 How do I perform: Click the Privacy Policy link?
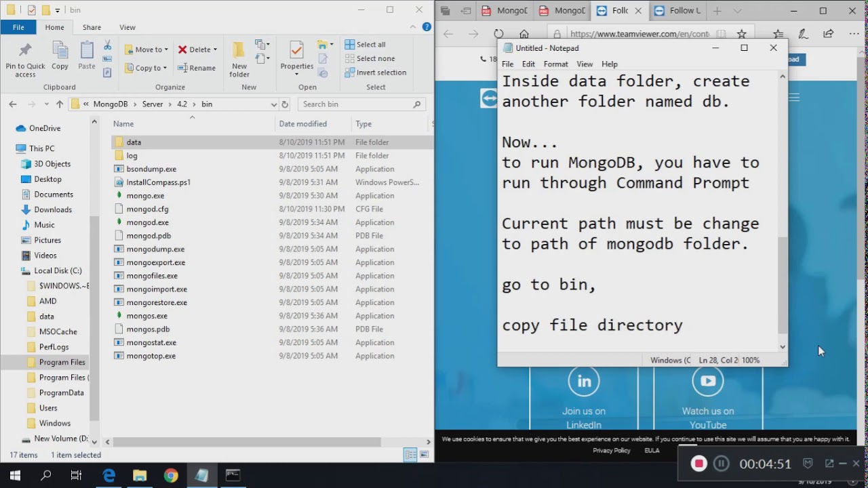tap(611, 451)
